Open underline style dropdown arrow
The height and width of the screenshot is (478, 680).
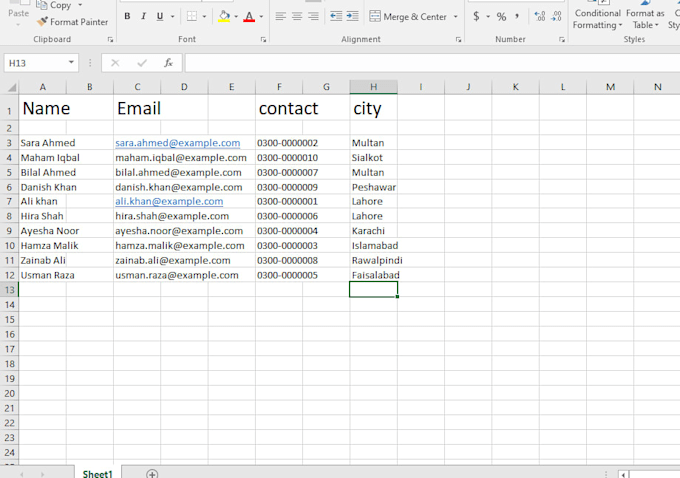point(173,16)
